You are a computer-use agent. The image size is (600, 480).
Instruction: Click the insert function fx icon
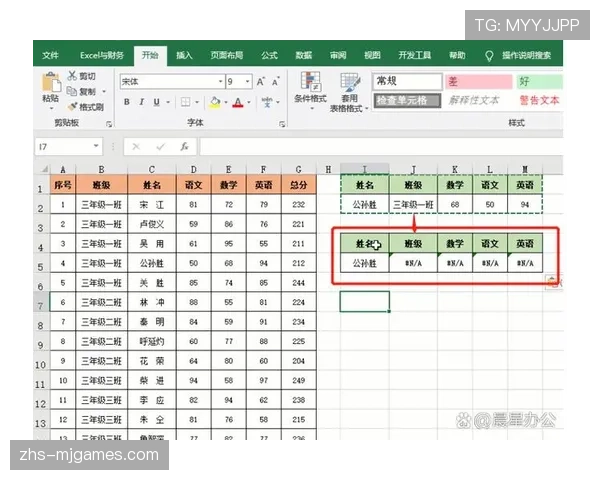click(184, 147)
